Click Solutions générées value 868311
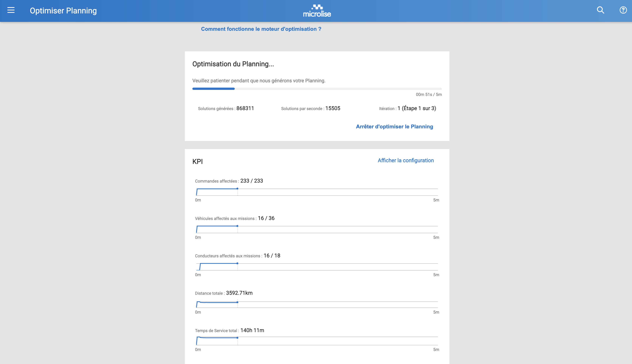The height and width of the screenshot is (364, 632). point(245,108)
